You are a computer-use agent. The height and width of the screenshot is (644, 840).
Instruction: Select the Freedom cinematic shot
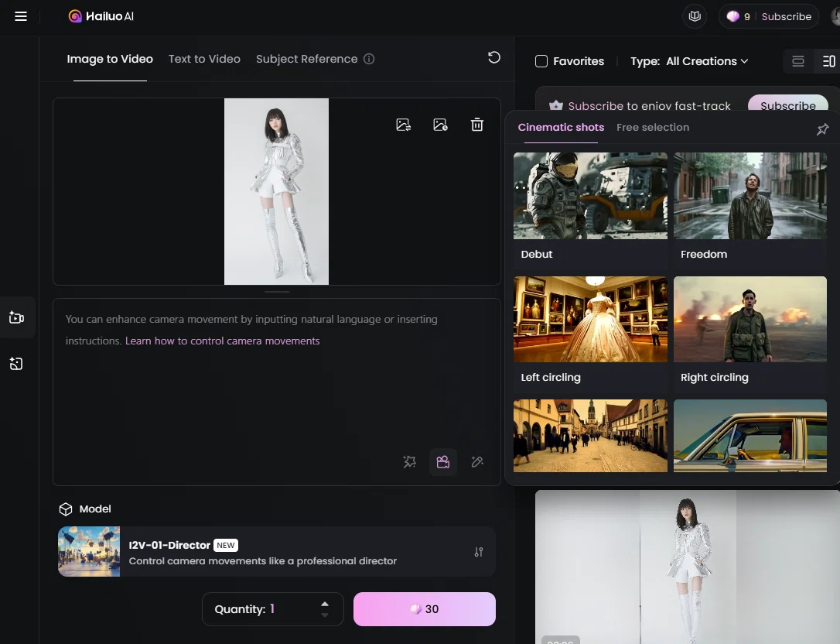tap(750, 209)
